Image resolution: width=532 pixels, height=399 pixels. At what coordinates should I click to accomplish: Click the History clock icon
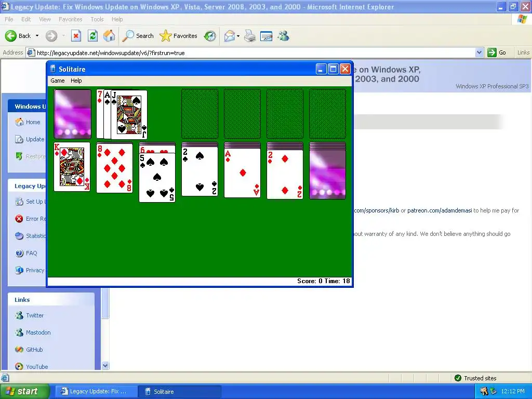tap(210, 36)
